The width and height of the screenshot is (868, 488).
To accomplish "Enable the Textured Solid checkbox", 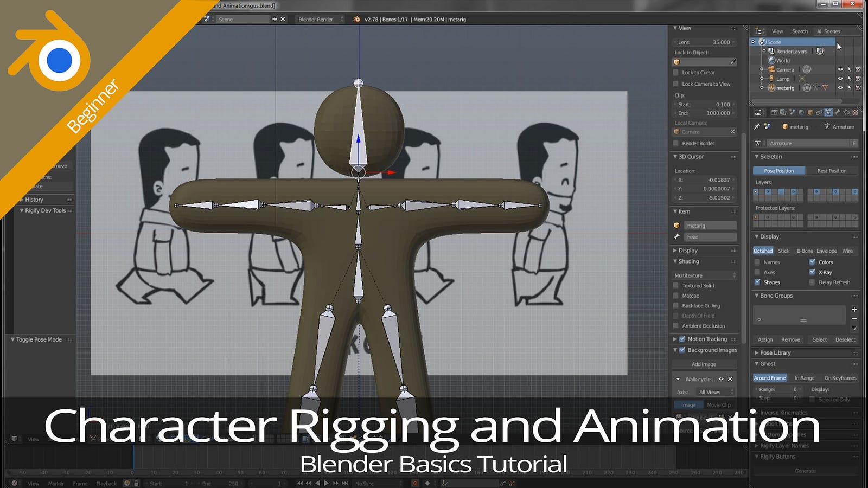I will click(676, 285).
